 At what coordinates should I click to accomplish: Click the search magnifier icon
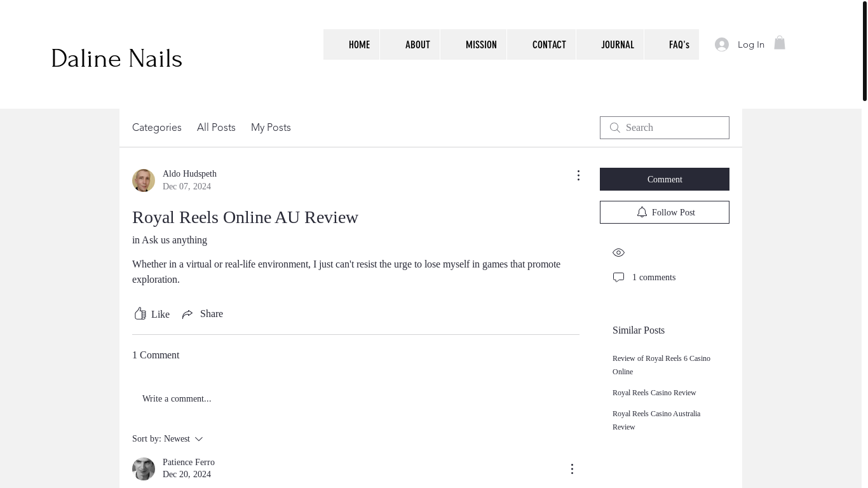[x=614, y=128]
